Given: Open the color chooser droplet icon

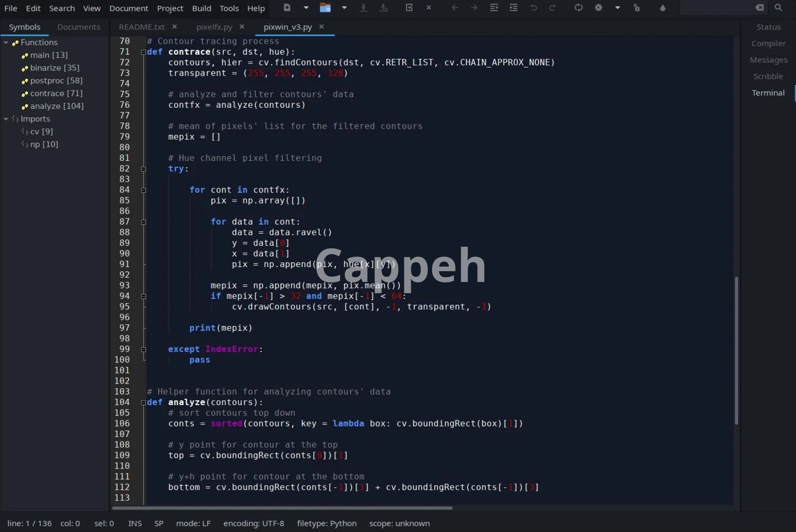Looking at the screenshot, I should pos(663,7).
